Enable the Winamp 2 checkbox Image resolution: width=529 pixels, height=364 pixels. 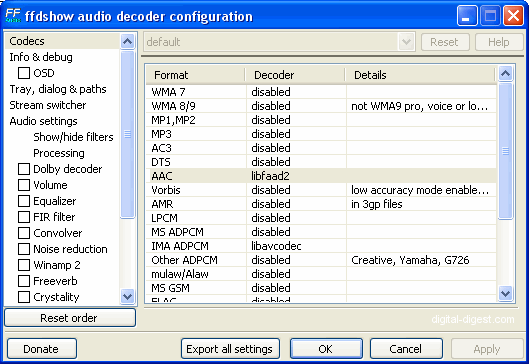[24, 265]
